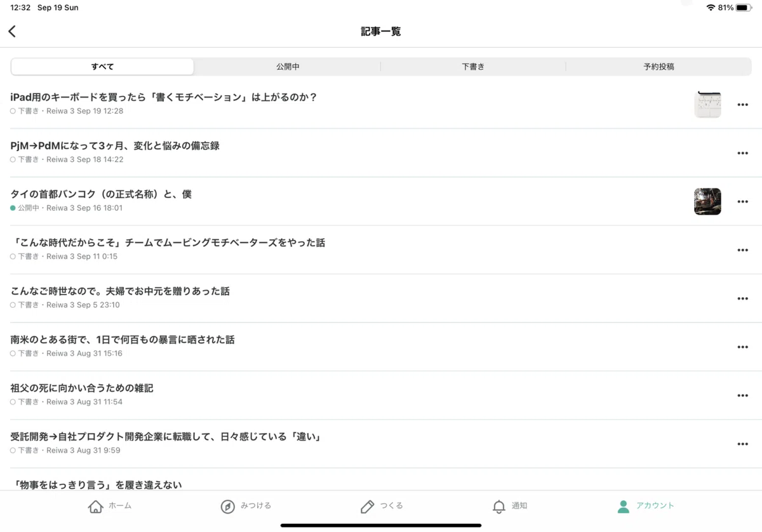Open the 通知 bottom tab label
Image resolution: width=762 pixels, height=532 pixels.
tap(519, 506)
